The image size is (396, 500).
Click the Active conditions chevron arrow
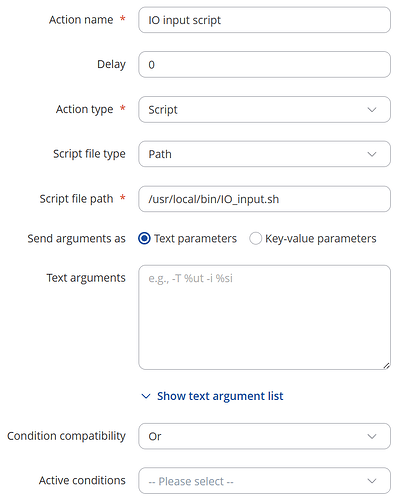[372, 481]
